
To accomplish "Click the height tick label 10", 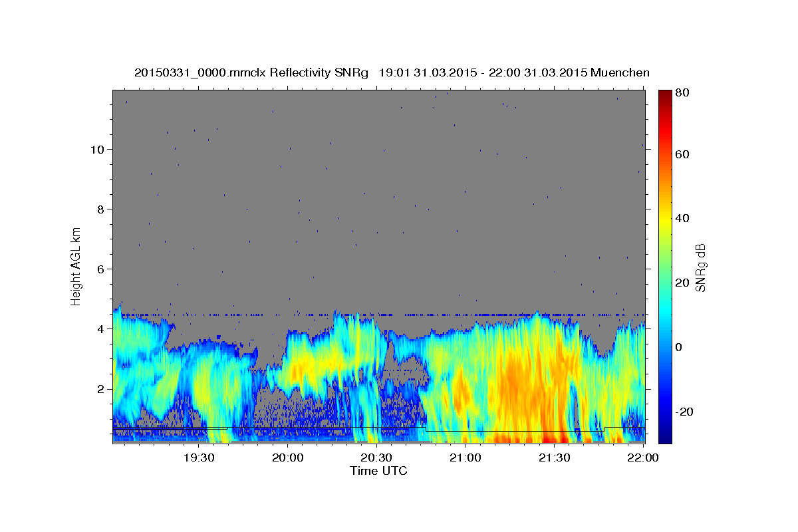I will [x=97, y=150].
